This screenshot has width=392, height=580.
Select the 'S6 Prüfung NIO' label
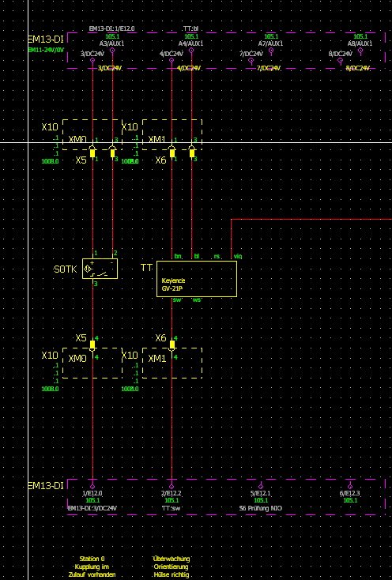[x=260, y=508]
